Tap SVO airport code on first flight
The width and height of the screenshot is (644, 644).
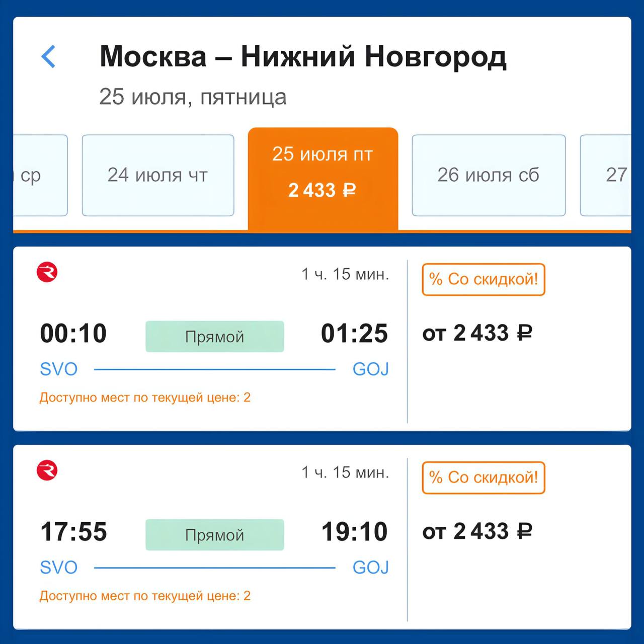pyautogui.click(x=59, y=369)
